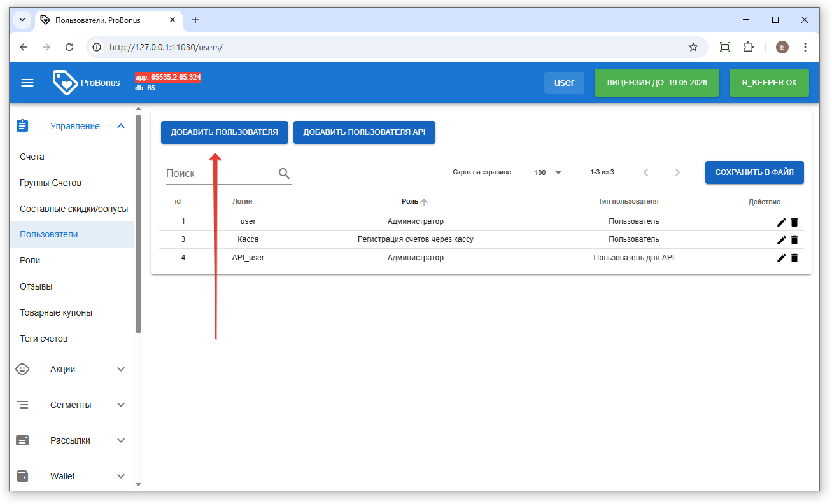Sort table by Роль column header

(410, 201)
